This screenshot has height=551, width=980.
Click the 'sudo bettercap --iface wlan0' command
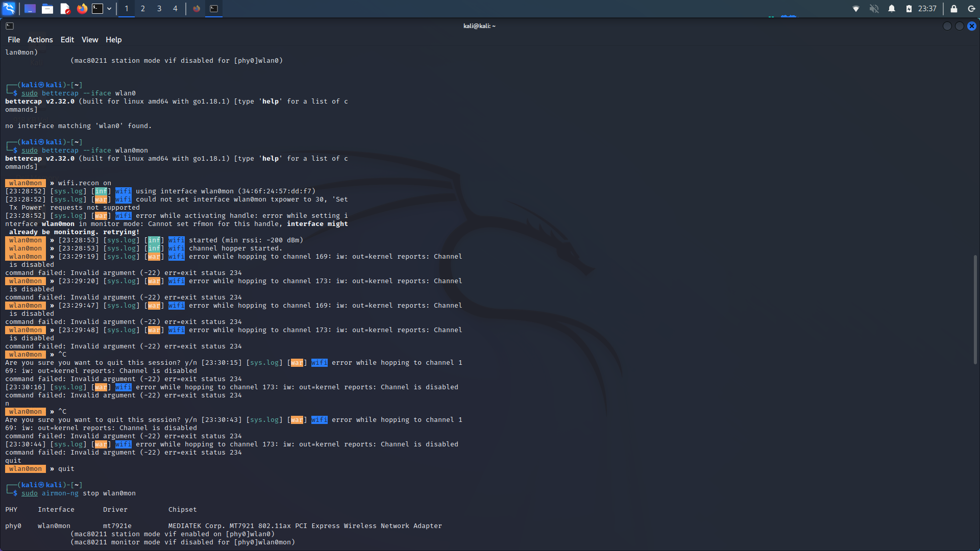pyautogui.click(x=79, y=93)
